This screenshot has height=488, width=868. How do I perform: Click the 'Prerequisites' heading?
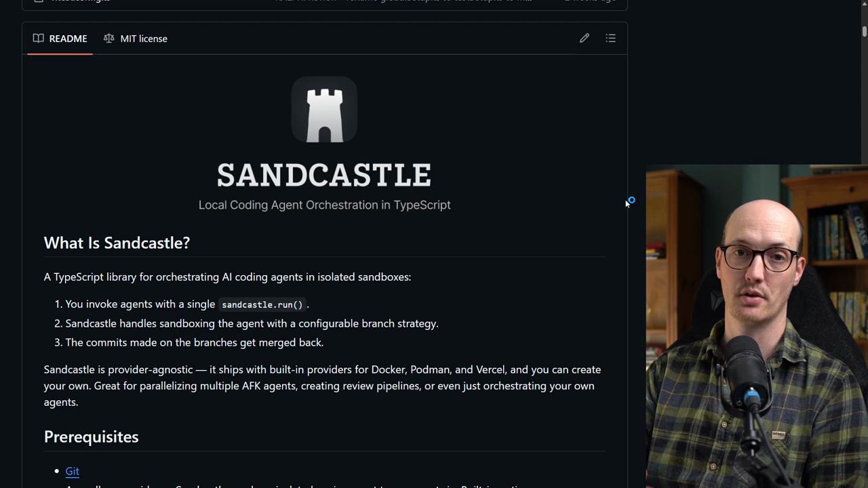[91, 436]
